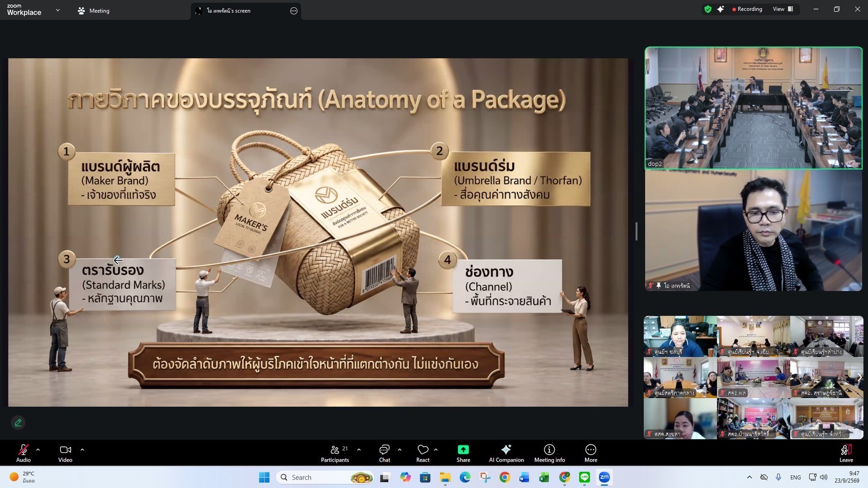Image resolution: width=868 pixels, height=488 pixels.
Task: Click the green Share screen button
Action: click(463, 453)
